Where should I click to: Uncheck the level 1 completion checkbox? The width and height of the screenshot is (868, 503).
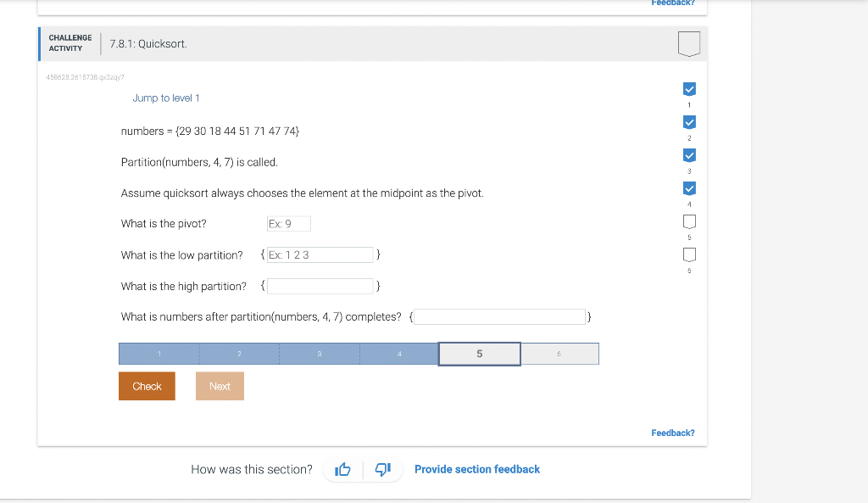(x=689, y=88)
